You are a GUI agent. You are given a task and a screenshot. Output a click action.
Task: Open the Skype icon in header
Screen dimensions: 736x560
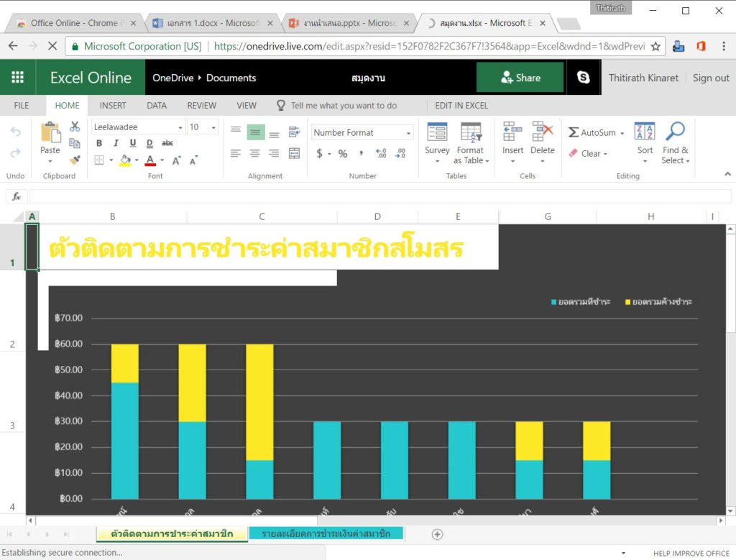click(583, 78)
